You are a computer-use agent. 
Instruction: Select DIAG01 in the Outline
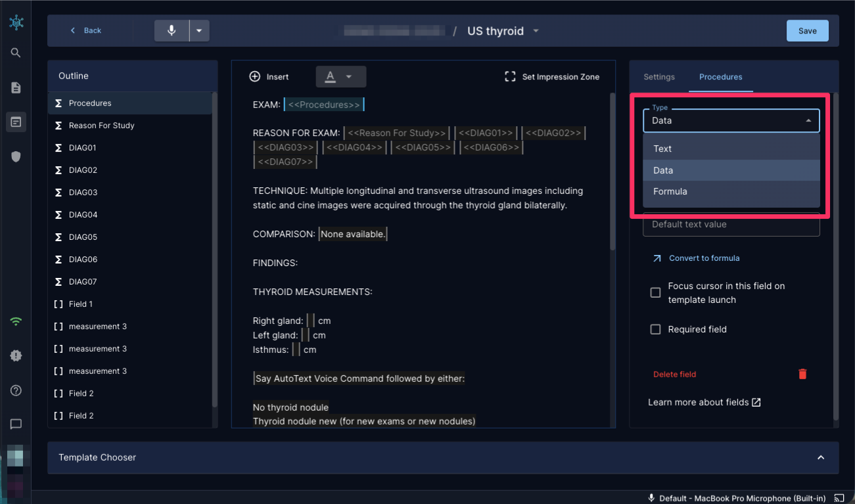pyautogui.click(x=129, y=148)
